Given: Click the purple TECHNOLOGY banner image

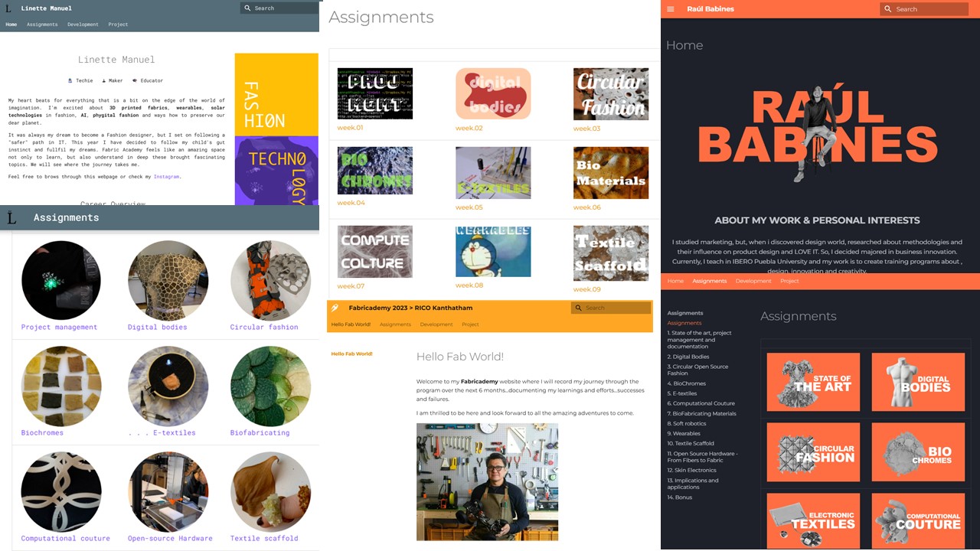Looking at the screenshot, I should (x=276, y=171).
